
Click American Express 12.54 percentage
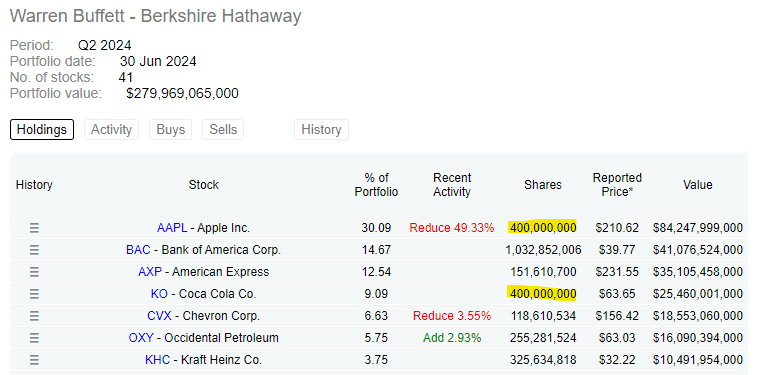(377, 272)
